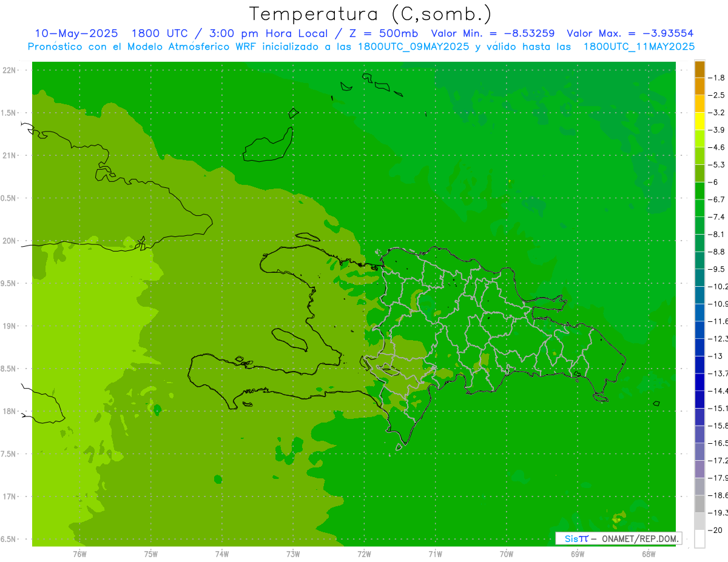Image resolution: width=728 pixels, height=562 pixels.
Task: Click the '75W' longitude label
Action: (x=151, y=554)
